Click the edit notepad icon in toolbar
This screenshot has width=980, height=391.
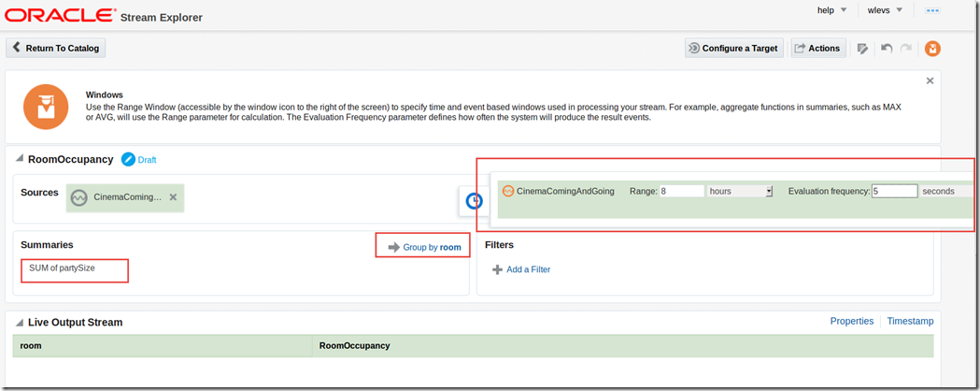[x=862, y=49]
